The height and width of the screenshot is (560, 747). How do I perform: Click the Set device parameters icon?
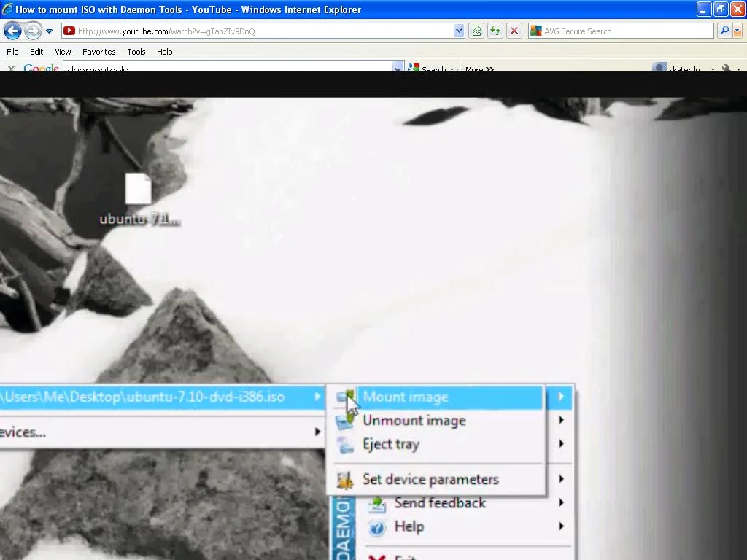[x=344, y=480]
